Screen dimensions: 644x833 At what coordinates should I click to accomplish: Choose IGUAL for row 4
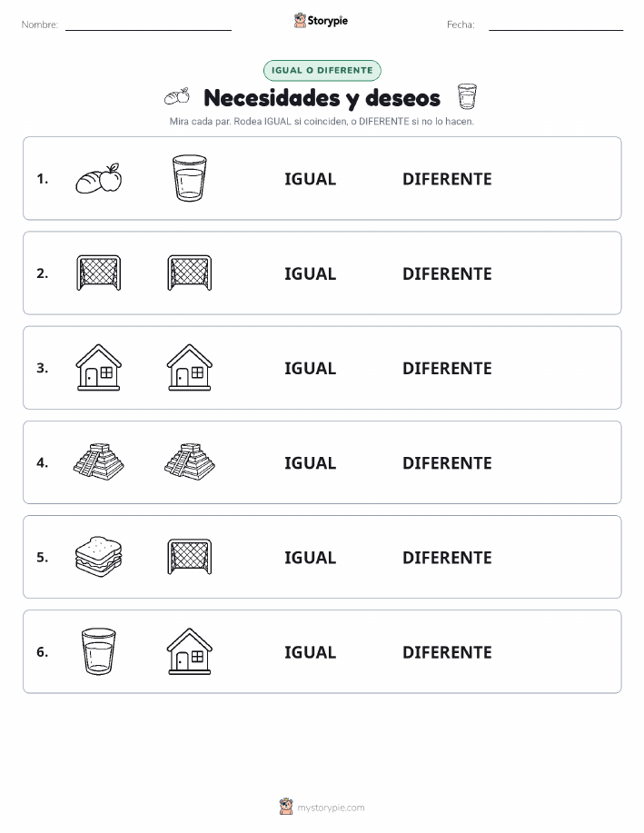pyautogui.click(x=311, y=462)
